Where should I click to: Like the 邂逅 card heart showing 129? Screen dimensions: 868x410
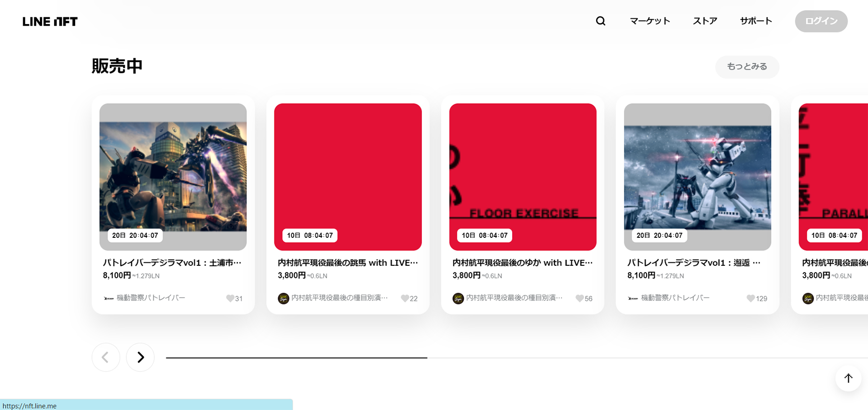(751, 299)
